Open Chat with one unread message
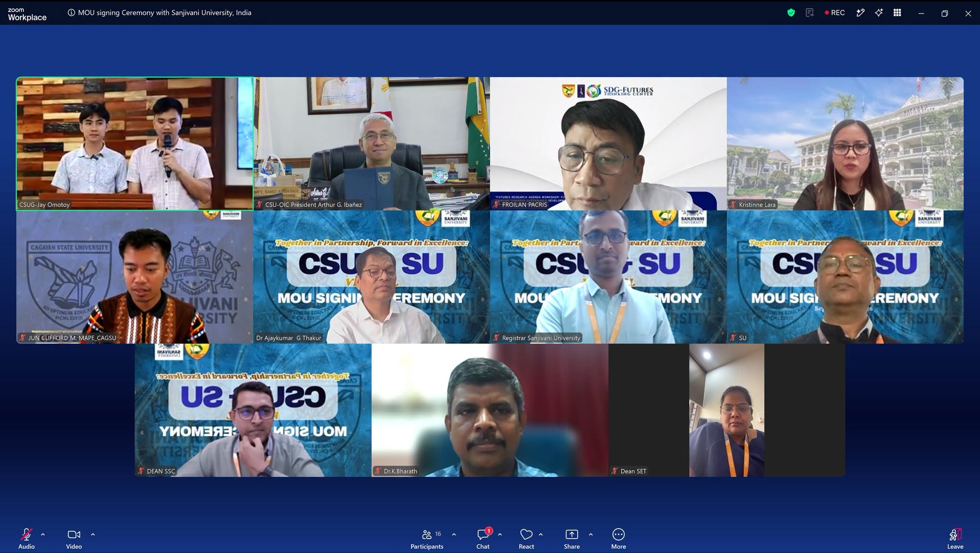Image resolution: width=980 pixels, height=553 pixels. tap(483, 539)
